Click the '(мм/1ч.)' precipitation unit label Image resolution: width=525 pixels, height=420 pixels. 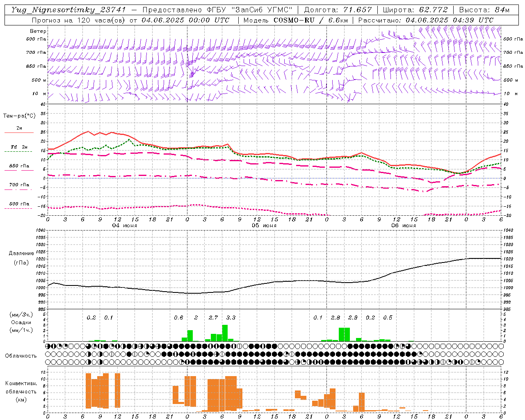click(21, 330)
